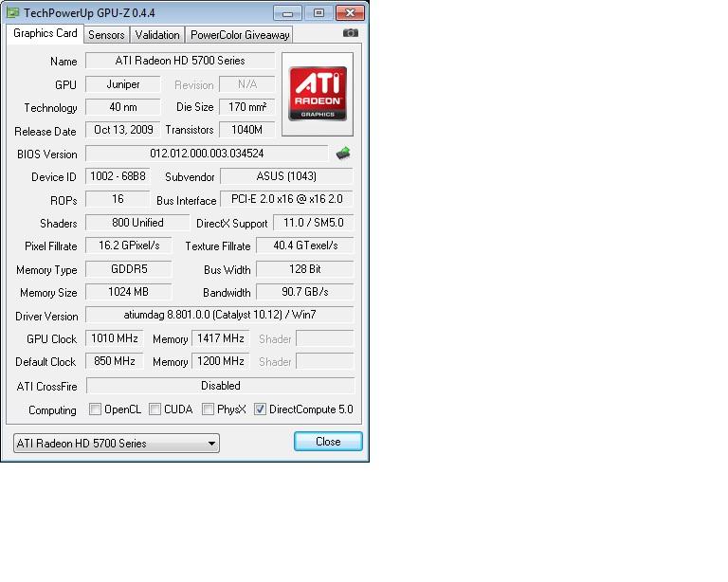Click the ATI CrossFire label

[x=46, y=386]
